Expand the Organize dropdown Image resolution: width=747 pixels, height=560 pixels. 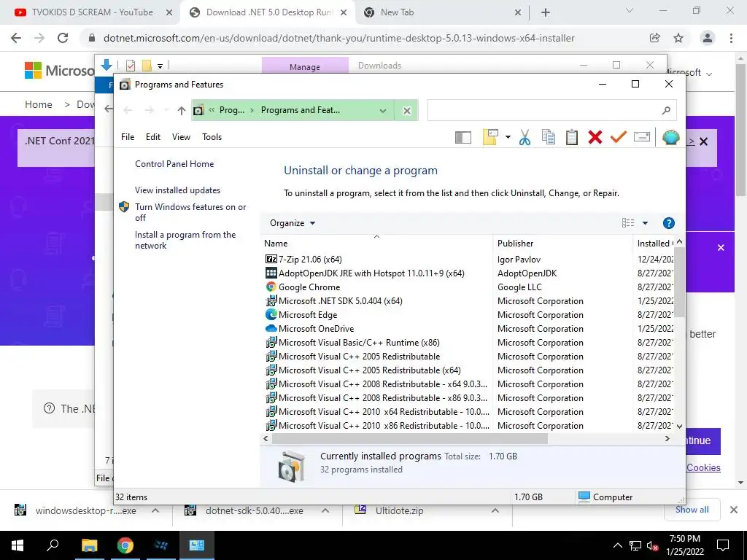(x=292, y=223)
